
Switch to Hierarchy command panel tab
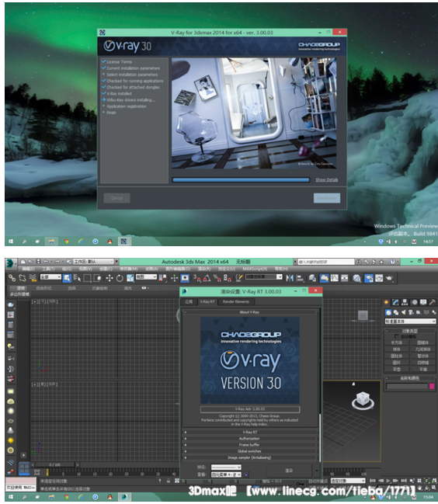coord(405,302)
